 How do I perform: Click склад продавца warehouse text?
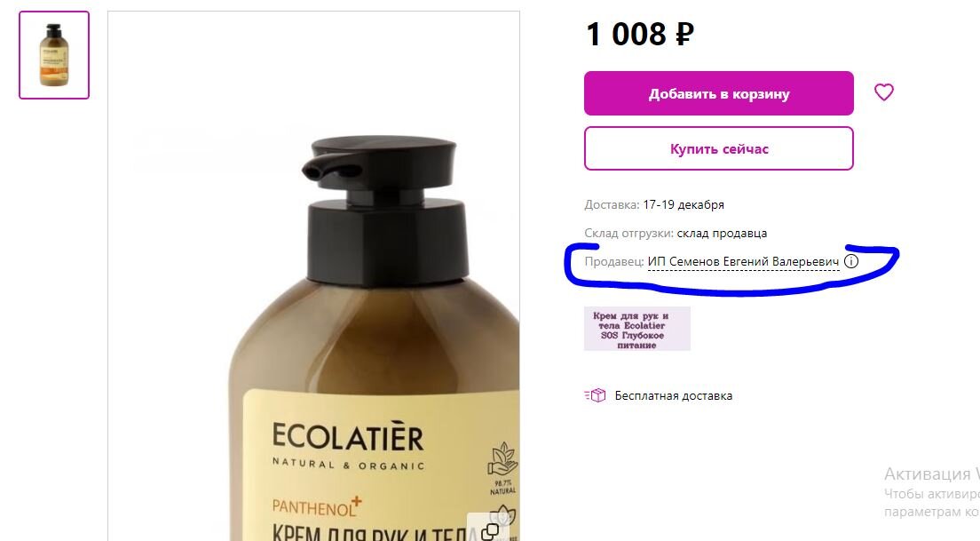coord(722,234)
